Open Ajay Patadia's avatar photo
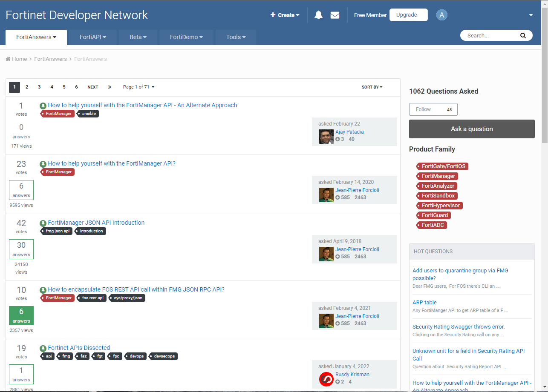Image resolution: width=548 pixels, height=392 pixels. [326, 137]
